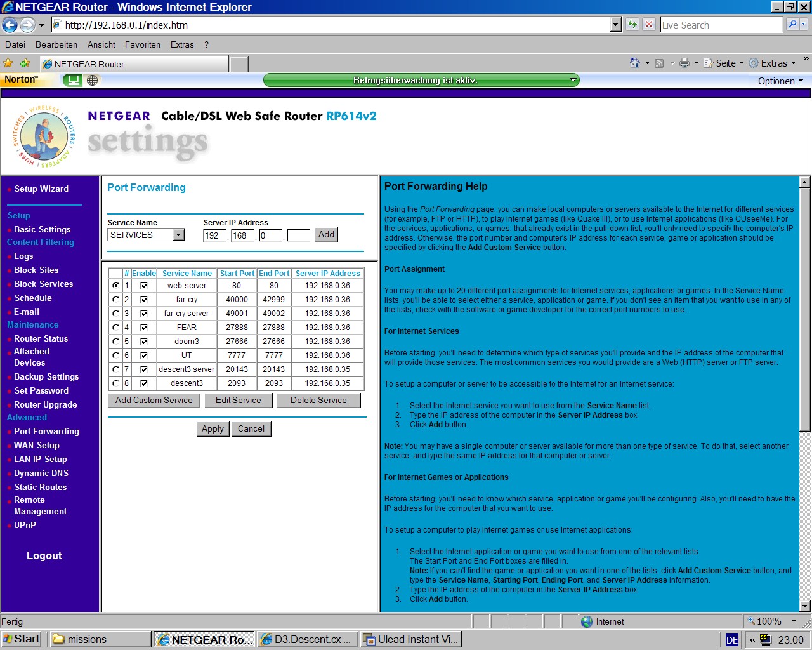Open the Favoriten menu
The width and height of the screenshot is (812, 650).
[142, 44]
